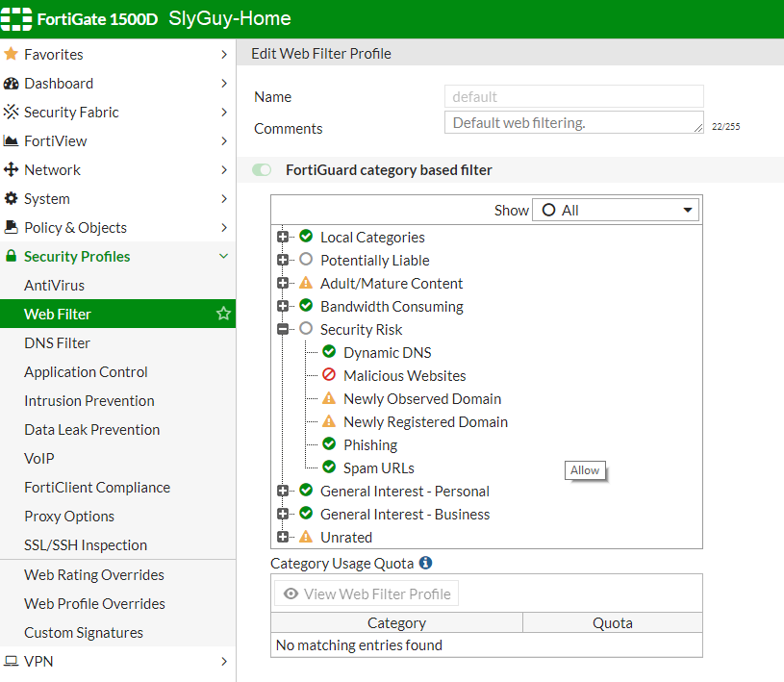Open the Show All filter dropdown
The height and width of the screenshot is (682, 784).
click(616, 210)
